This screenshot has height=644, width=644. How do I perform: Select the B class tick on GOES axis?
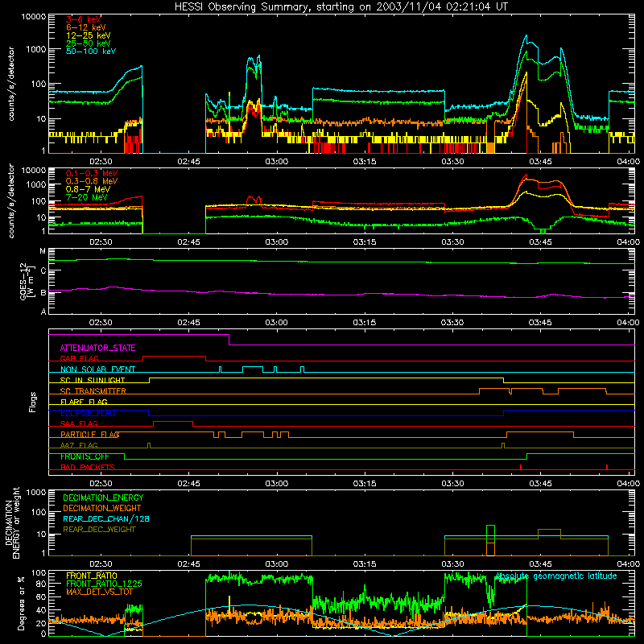43,293
